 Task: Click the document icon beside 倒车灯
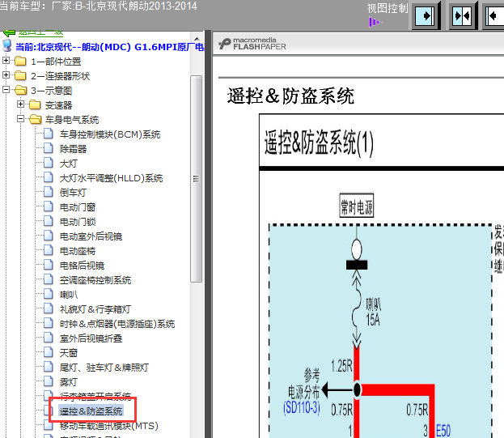49,192
